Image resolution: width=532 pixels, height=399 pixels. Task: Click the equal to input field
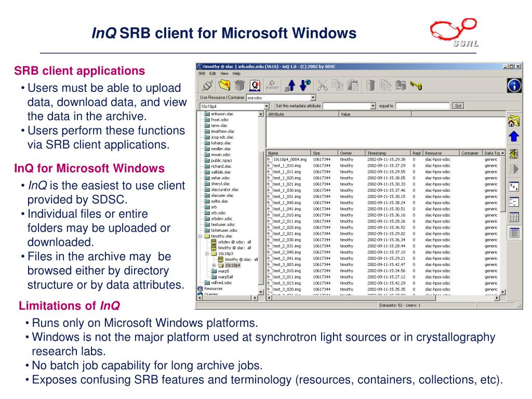(422, 106)
